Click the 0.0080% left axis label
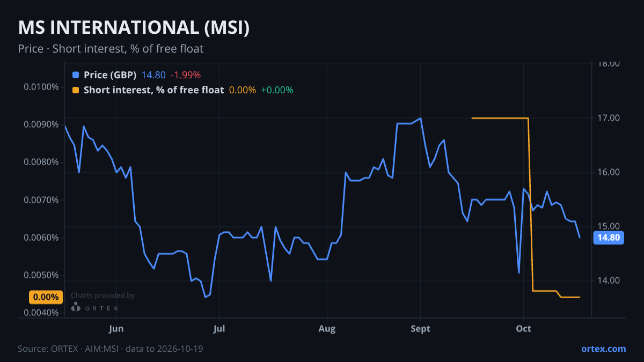This screenshot has height=362, width=644. [42, 162]
